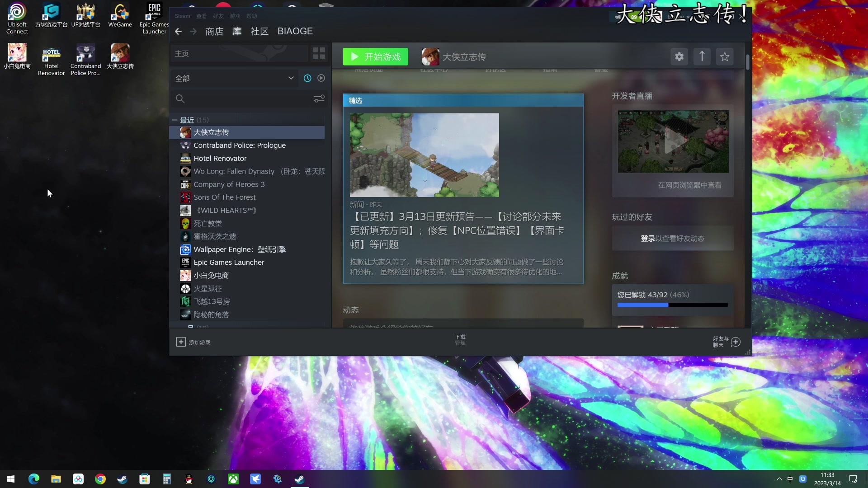Viewport: 868px width, 488px height.
Task: Click 在网页浏览器中查看 link
Action: pos(689,185)
